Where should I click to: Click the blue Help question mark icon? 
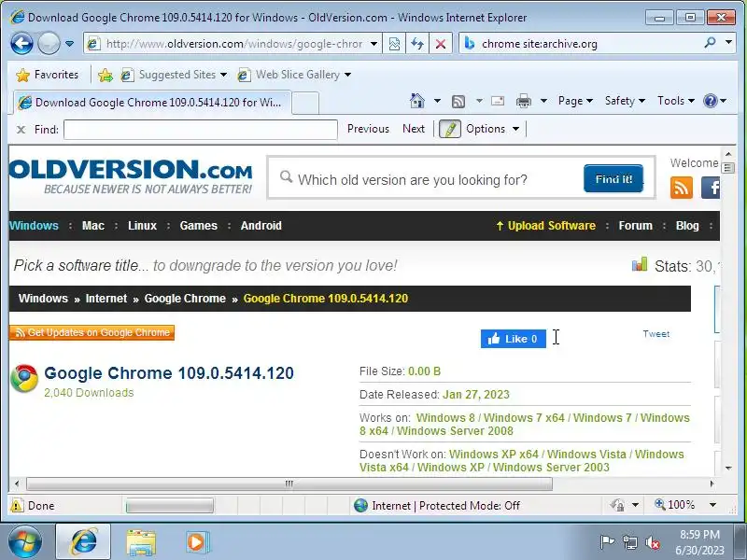point(711,101)
